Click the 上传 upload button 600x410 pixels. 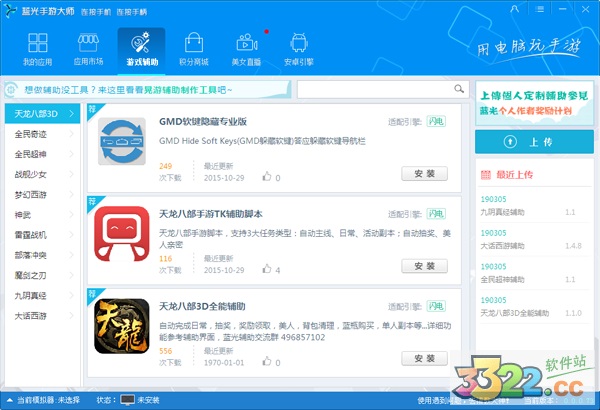point(534,142)
